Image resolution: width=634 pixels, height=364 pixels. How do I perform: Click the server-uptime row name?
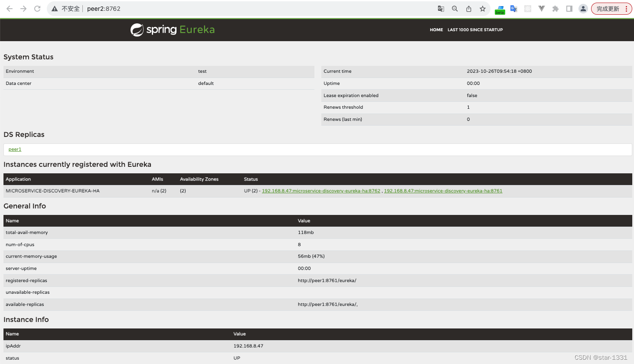click(x=21, y=269)
